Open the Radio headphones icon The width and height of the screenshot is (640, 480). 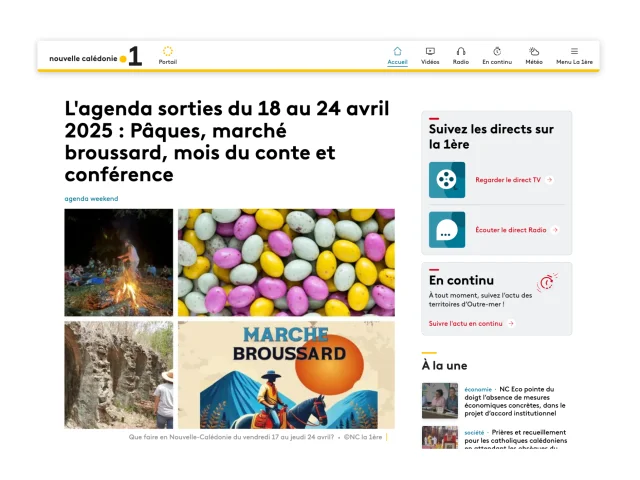461,51
